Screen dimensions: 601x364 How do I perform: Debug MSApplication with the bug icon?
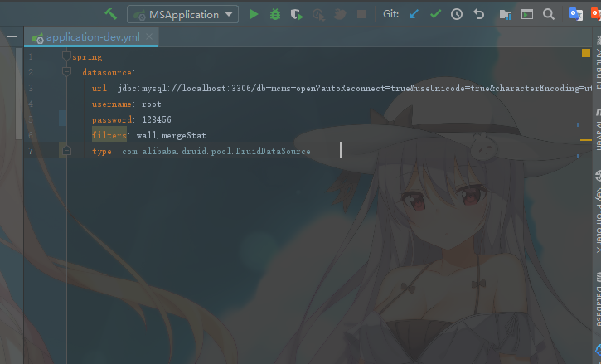[x=275, y=15]
